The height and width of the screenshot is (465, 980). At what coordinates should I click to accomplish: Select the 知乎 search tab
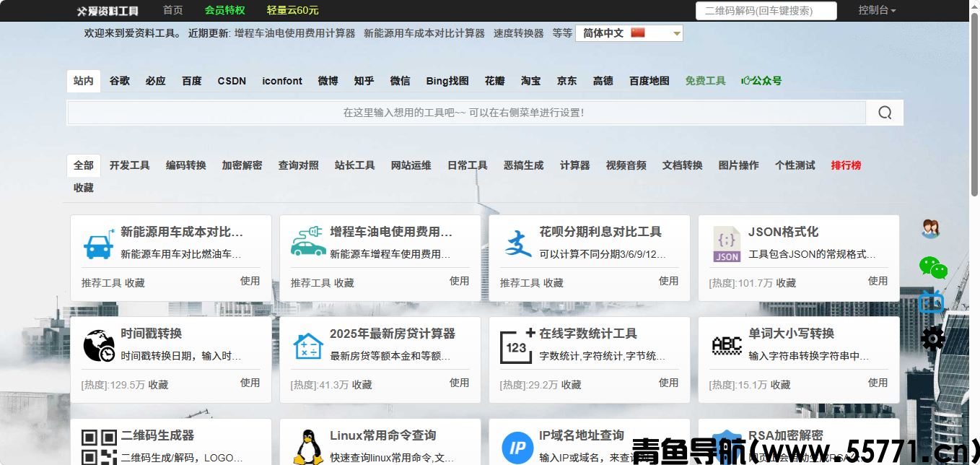click(x=364, y=81)
